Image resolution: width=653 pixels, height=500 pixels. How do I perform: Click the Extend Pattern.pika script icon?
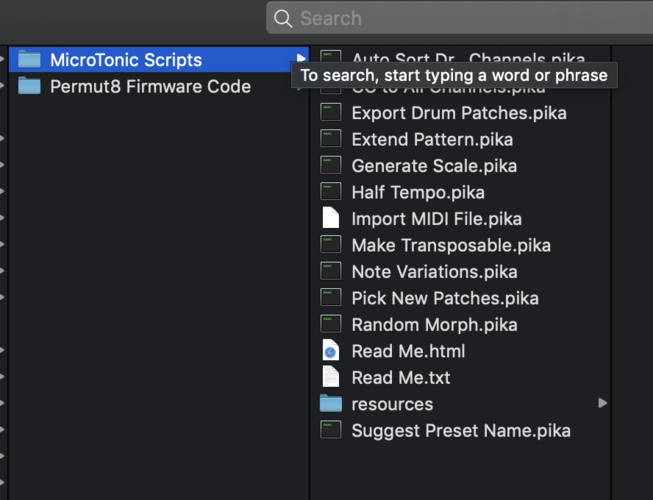pos(331,139)
